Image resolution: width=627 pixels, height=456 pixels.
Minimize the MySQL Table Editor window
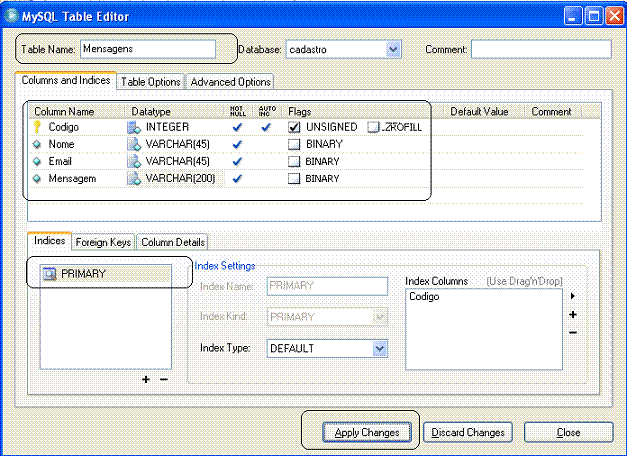[x=573, y=16]
